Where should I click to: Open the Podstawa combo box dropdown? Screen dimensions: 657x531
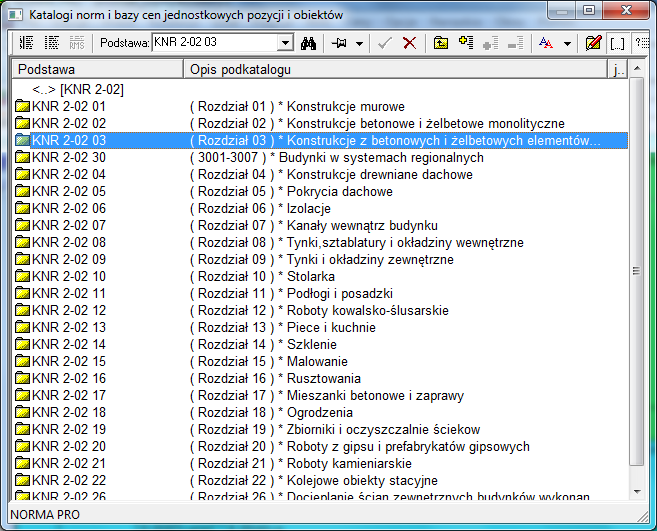285,43
